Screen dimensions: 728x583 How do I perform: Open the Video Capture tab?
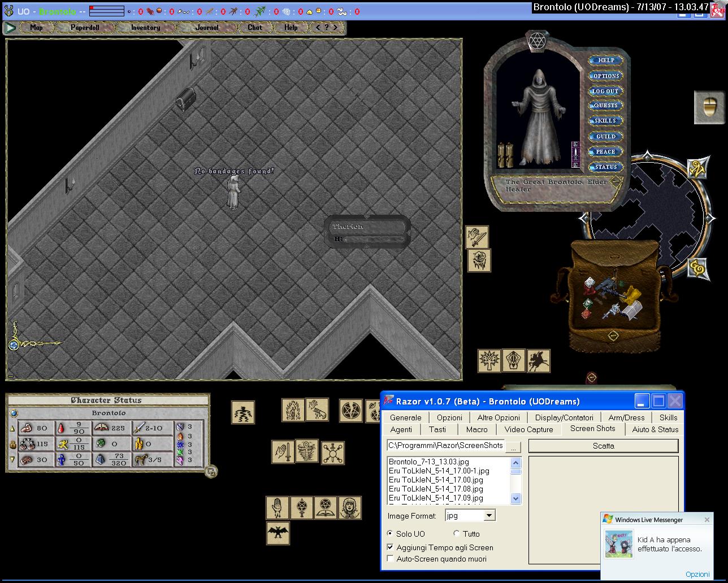[528, 429]
